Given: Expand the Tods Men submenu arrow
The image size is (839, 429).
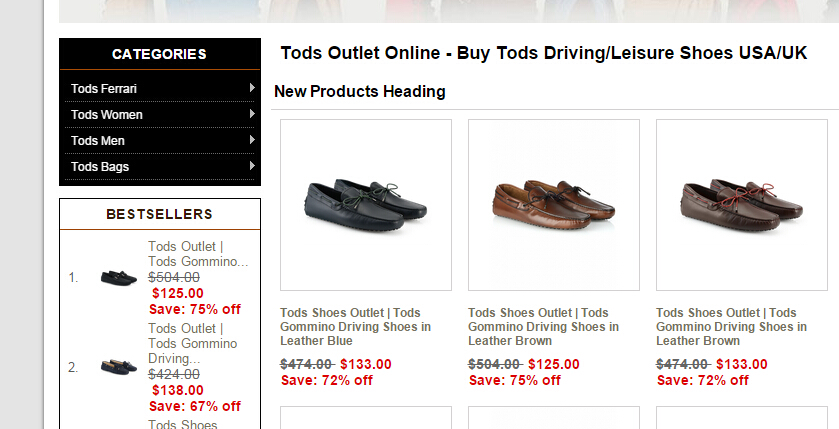Looking at the screenshot, I should [252, 140].
